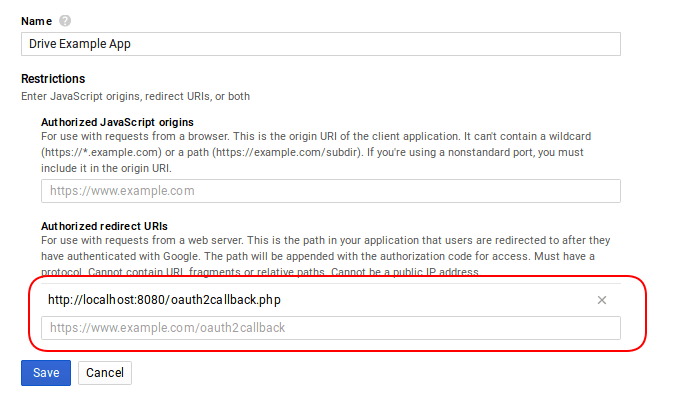Click the 'For use with requests from a browser' text
The image size is (690, 397).
[x=135, y=136]
